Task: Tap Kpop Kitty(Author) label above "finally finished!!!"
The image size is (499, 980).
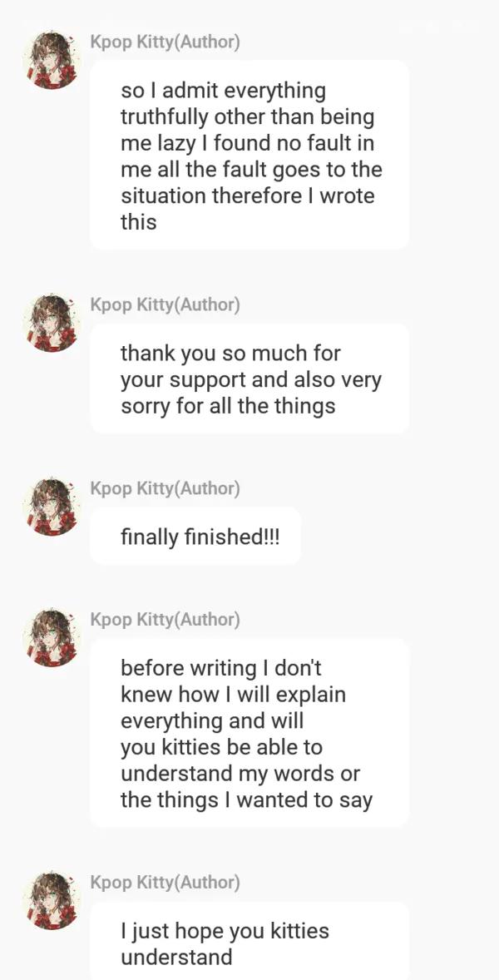Action: pyautogui.click(x=165, y=488)
